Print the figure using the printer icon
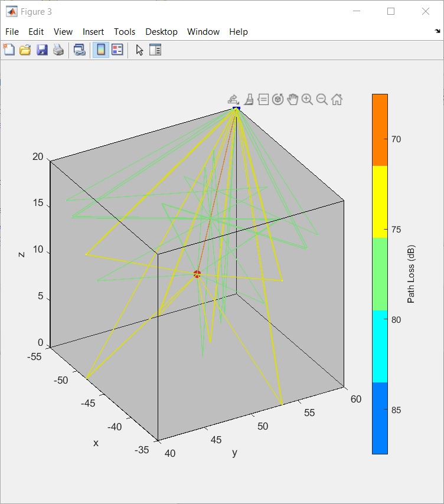Screen dimensions: 444x504 [x=58, y=50]
